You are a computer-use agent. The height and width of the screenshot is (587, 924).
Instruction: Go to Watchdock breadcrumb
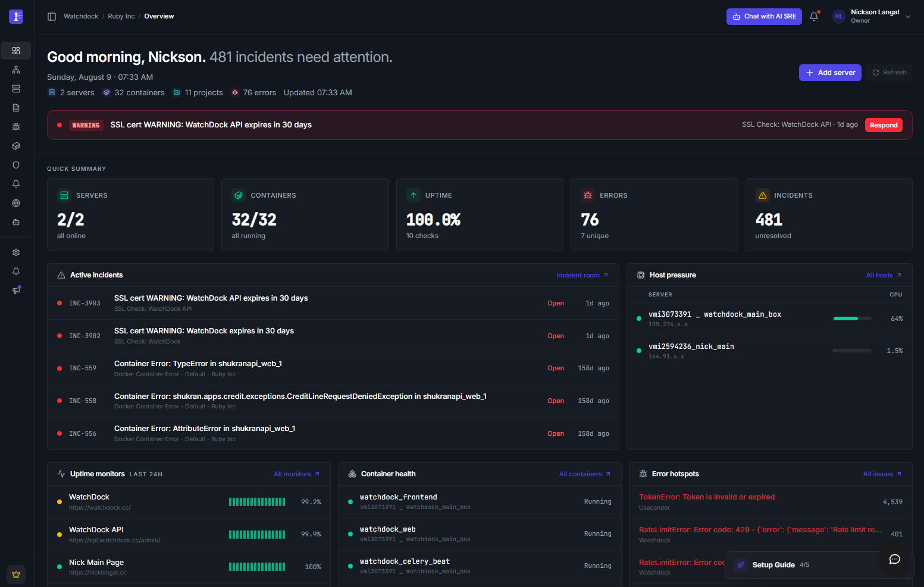81,17
